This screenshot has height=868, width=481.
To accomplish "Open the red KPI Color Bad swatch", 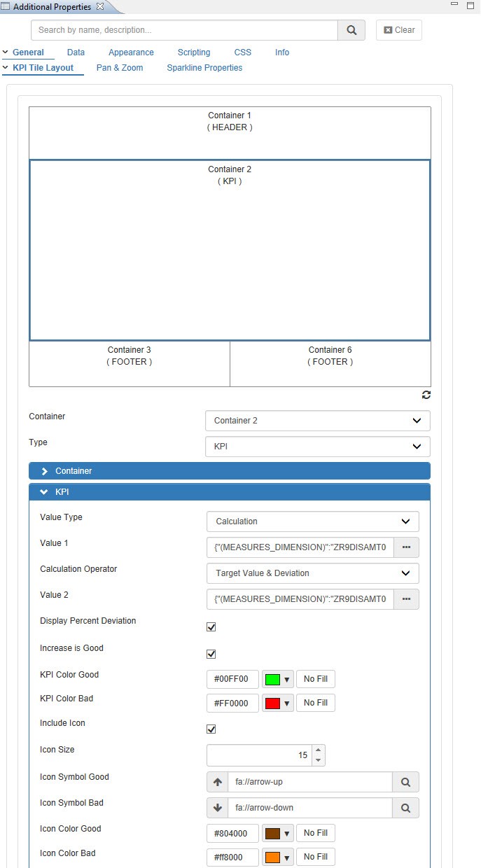I will click(x=277, y=703).
